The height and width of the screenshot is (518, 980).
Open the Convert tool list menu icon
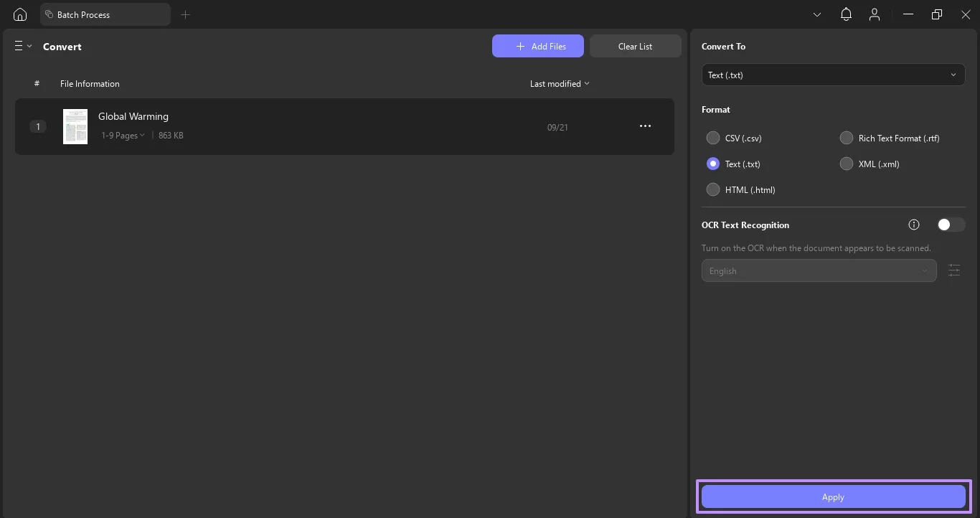(23, 46)
